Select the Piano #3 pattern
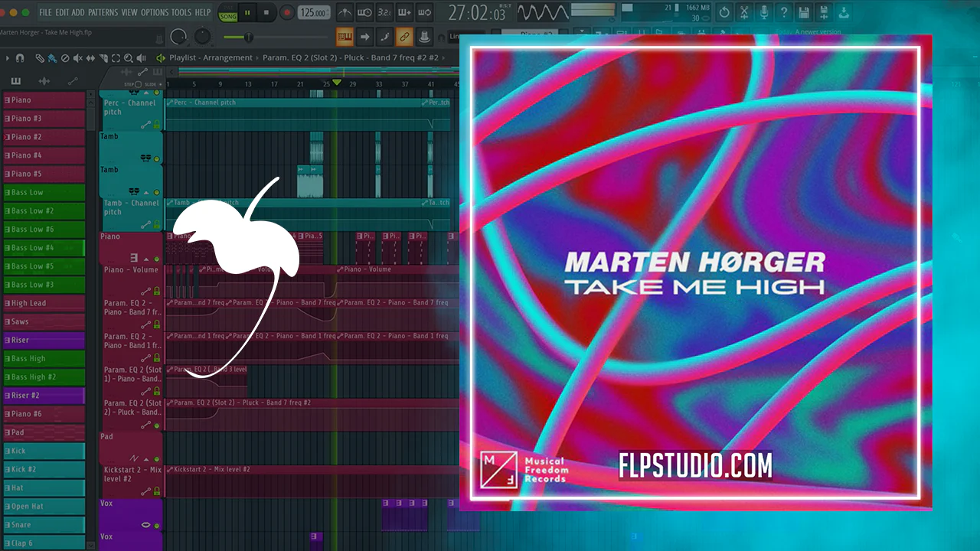Screen dimensions: 980x551 coord(44,119)
